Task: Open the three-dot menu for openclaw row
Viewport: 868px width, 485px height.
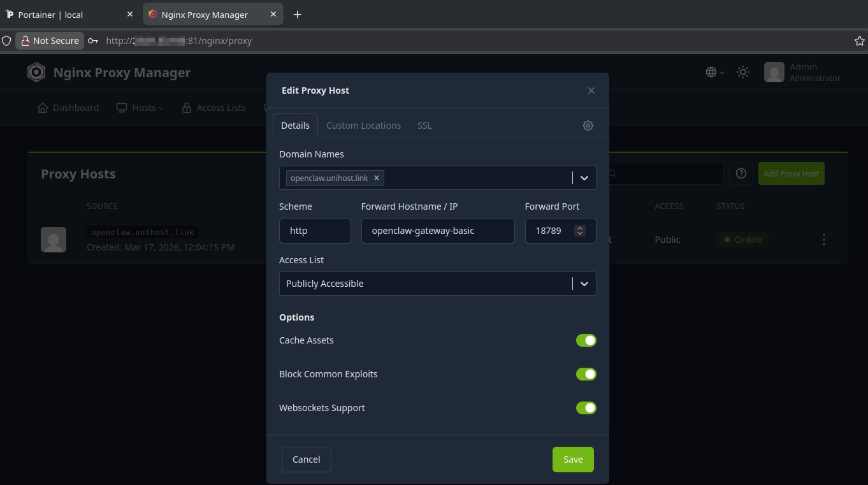Action: tap(824, 240)
